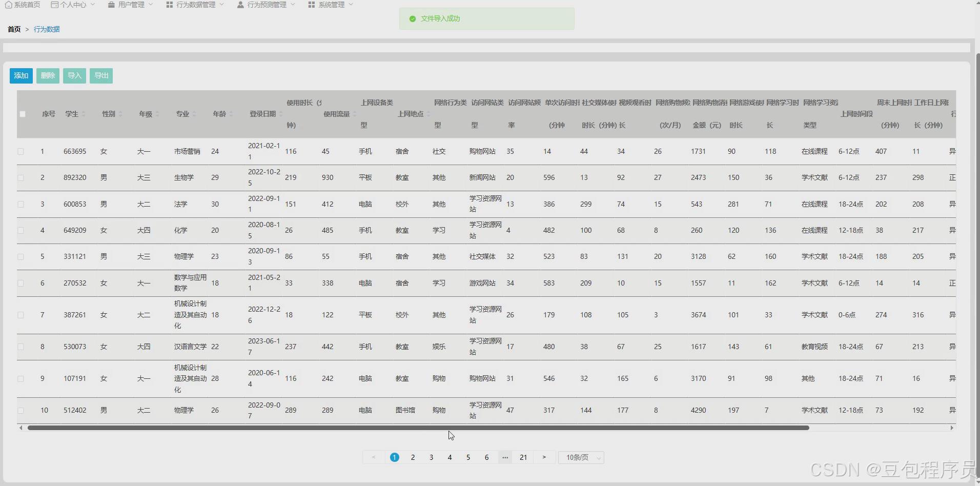This screenshot has width=980, height=486.
Task: Check the row checkbox for student 600853
Action: (x=21, y=204)
